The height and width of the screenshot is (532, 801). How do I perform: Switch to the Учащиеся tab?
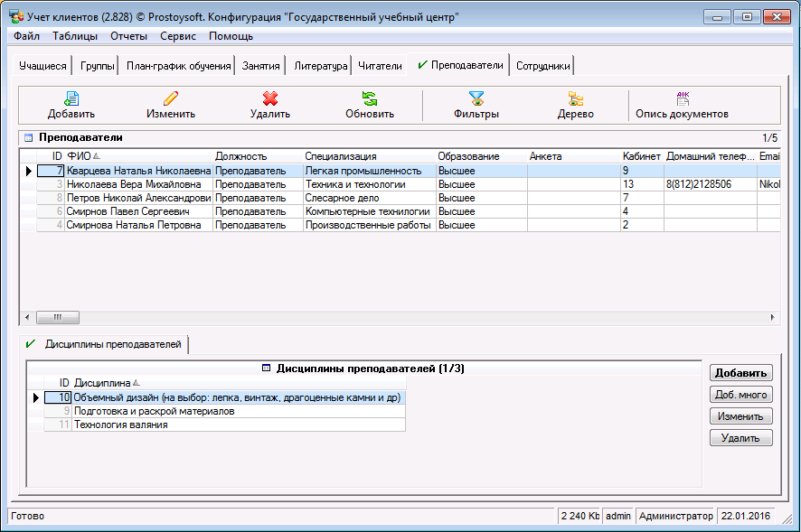click(43, 66)
